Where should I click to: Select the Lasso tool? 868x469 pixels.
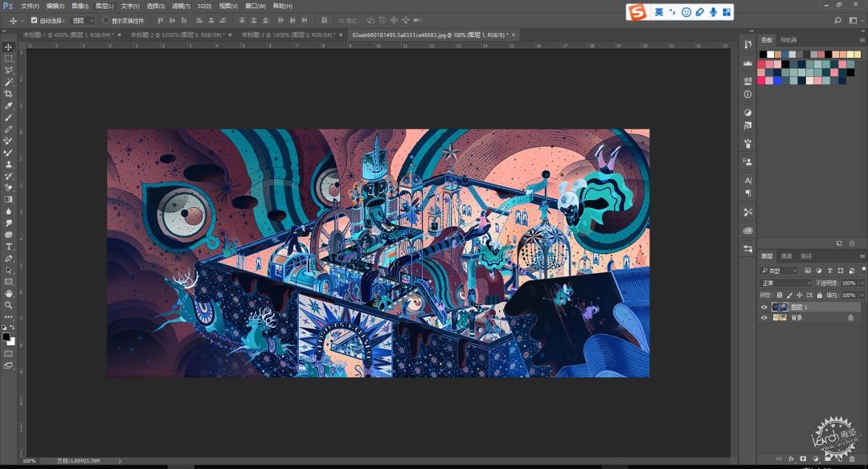(x=8, y=70)
